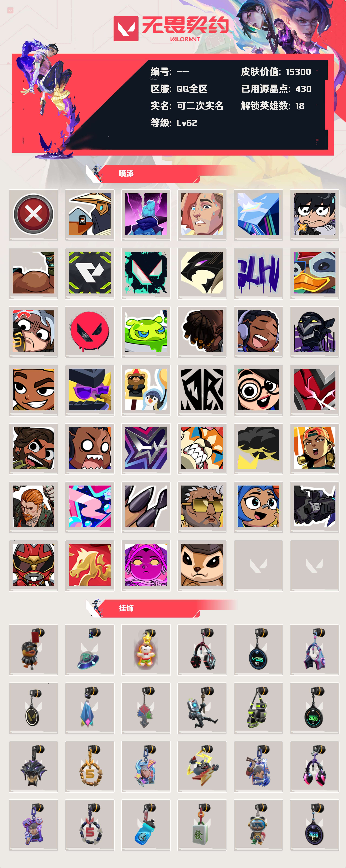Pick the bear and penguin spray
The image size is (346, 868).
coord(146,390)
